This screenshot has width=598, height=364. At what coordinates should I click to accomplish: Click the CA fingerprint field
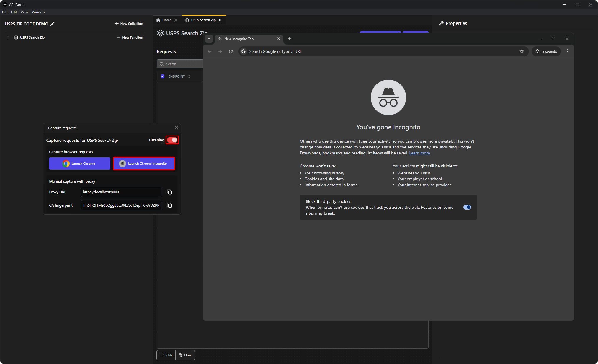(121, 205)
